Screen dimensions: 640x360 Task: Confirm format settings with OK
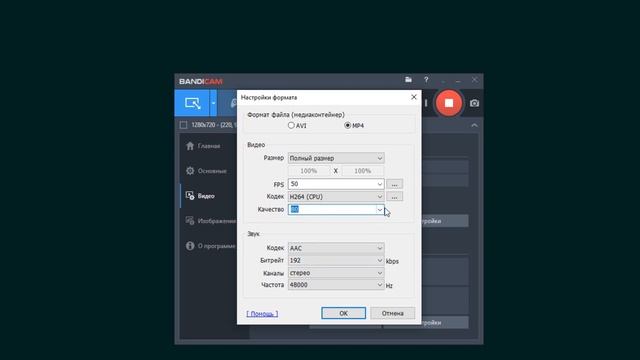pos(343,313)
